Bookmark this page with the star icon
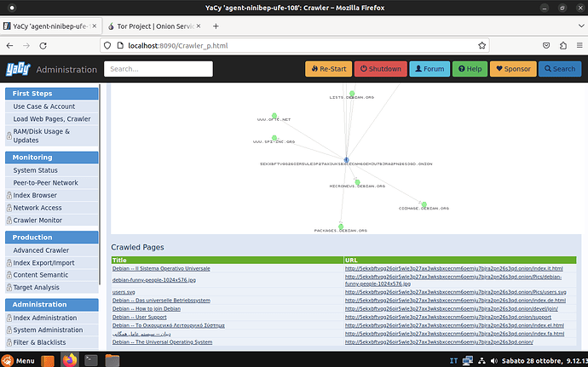588x367 pixels. tap(481, 46)
